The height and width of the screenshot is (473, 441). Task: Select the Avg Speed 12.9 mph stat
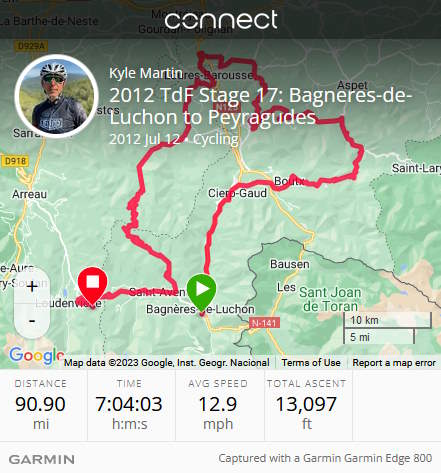218,405
